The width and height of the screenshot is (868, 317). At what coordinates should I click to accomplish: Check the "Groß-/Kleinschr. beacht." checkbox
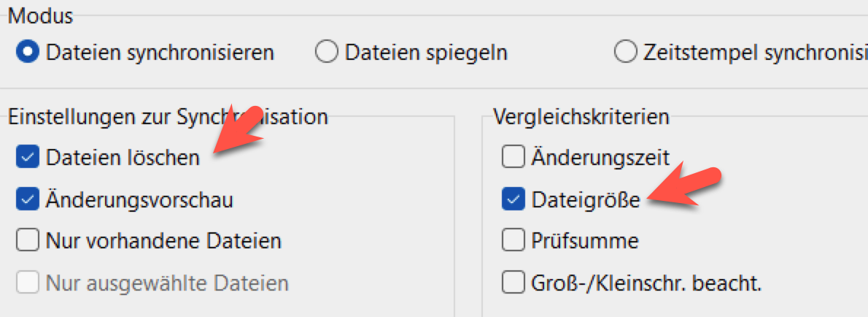pyautogui.click(x=514, y=282)
